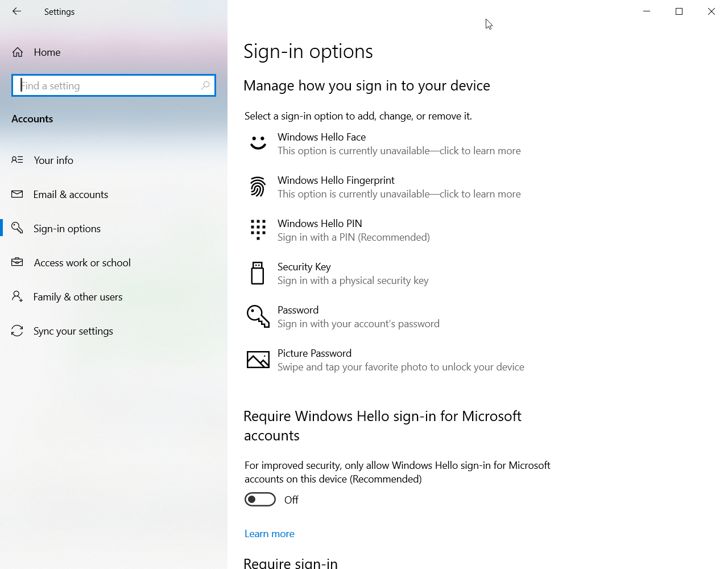Click the Windows Hello Fingerprint icon
This screenshot has width=728, height=569.
click(258, 187)
